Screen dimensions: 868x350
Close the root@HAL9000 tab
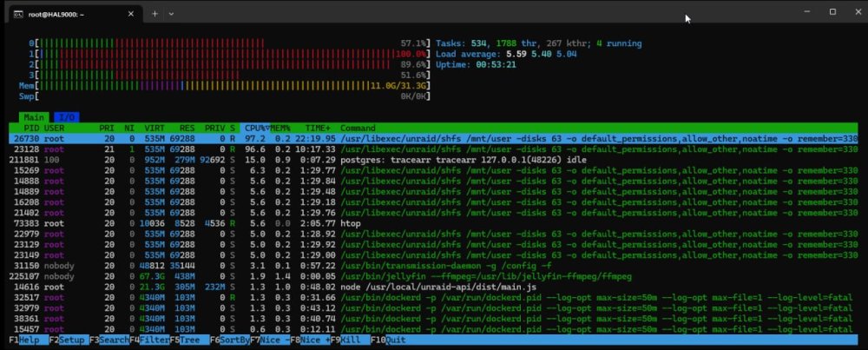pyautogui.click(x=131, y=14)
